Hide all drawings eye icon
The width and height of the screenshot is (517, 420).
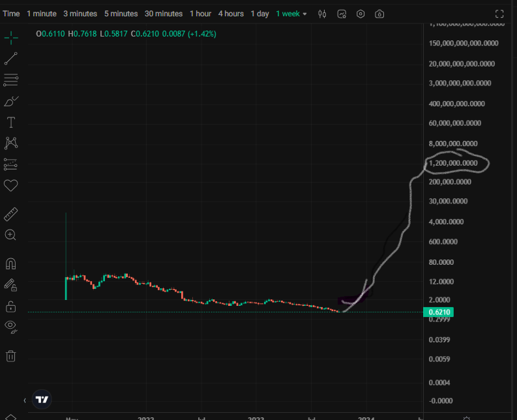(11, 327)
